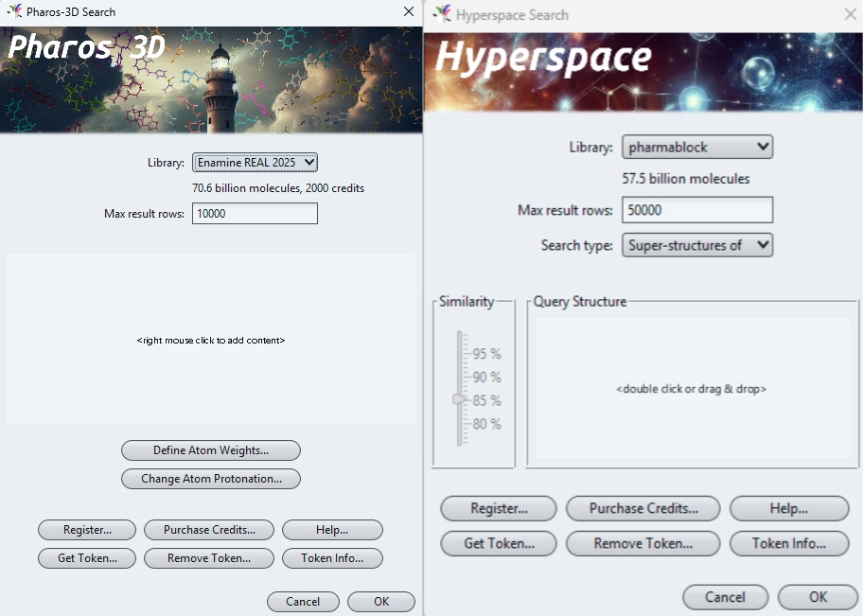
Task: Click the Similarity slider handle at 85 %
Action: (x=459, y=399)
